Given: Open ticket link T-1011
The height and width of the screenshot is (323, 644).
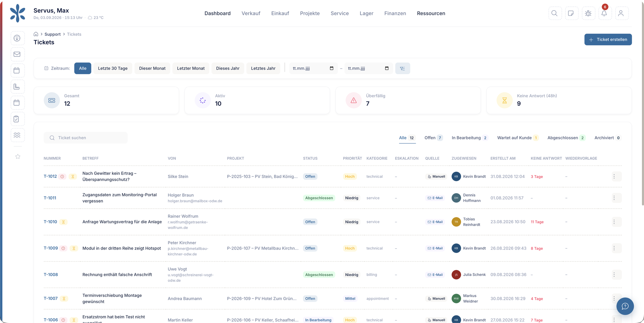Looking at the screenshot, I should [x=50, y=198].
